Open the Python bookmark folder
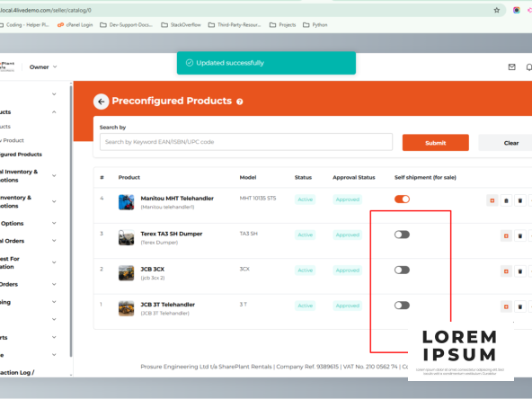The height and width of the screenshot is (399, 532). [315, 25]
